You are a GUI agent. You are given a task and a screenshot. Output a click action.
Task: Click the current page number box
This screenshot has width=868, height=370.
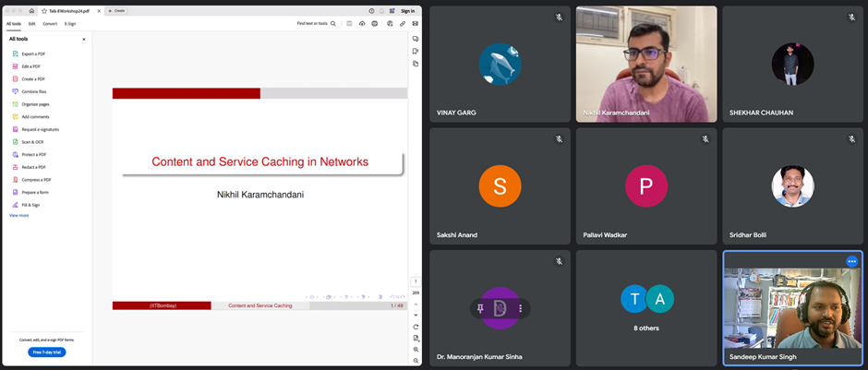(x=416, y=280)
